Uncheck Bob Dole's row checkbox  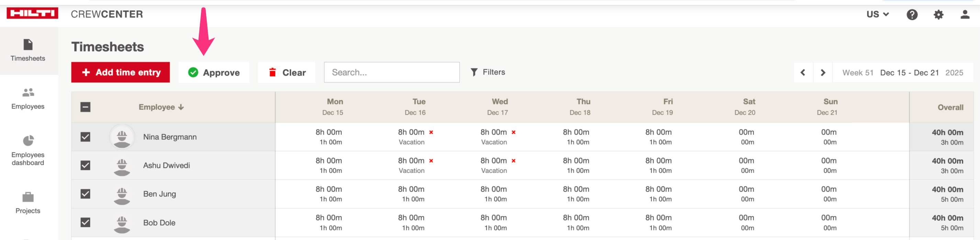[85, 222]
